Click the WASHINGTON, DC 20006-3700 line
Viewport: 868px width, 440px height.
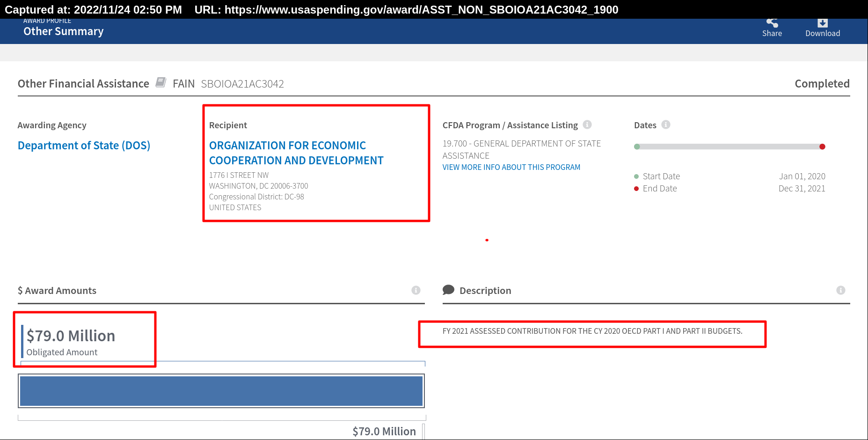pos(258,186)
